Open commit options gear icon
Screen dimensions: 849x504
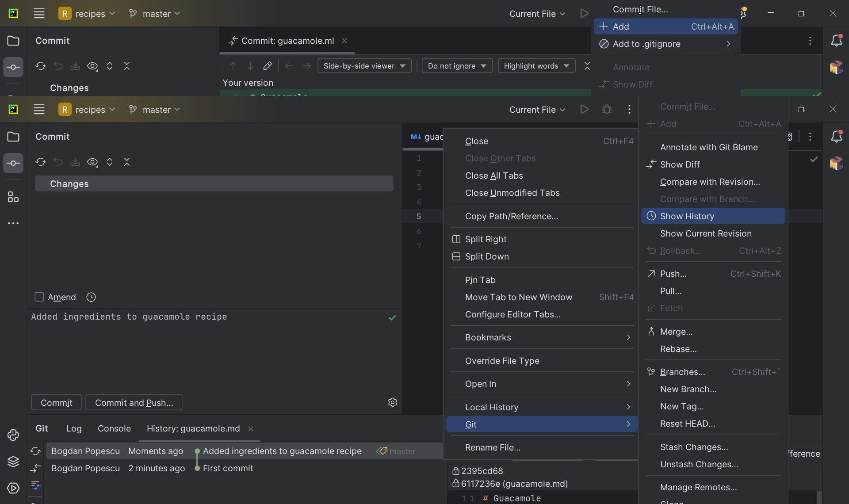[x=392, y=402]
